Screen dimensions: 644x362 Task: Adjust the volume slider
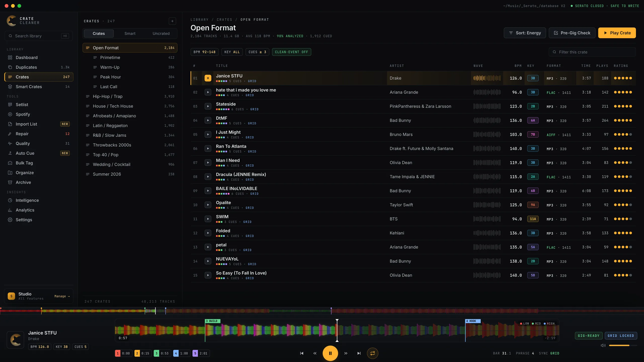pyautogui.click(x=623, y=345)
